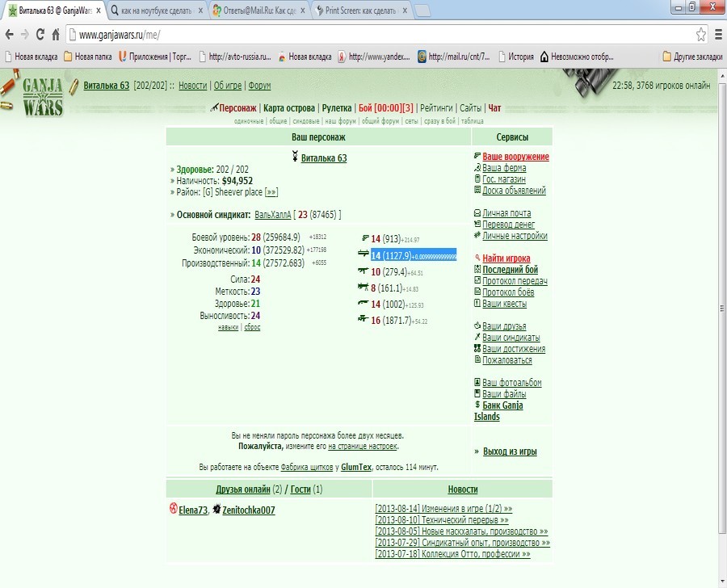
Task: Click pistol weapon skill icon, 14 (913)
Action: click(365, 238)
